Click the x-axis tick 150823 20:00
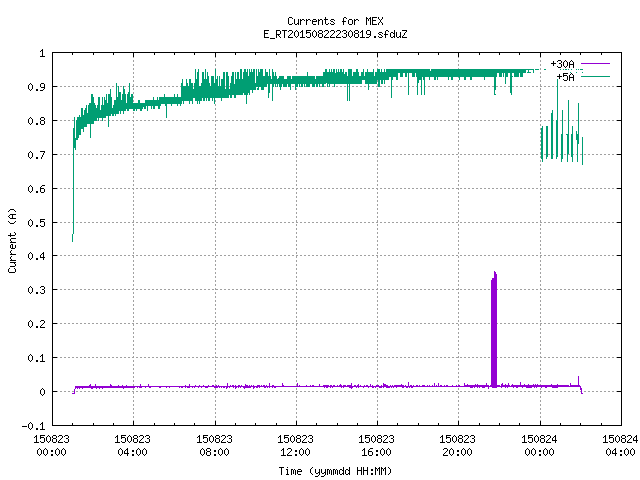Viewport: 640px width, 480px height. click(458, 446)
